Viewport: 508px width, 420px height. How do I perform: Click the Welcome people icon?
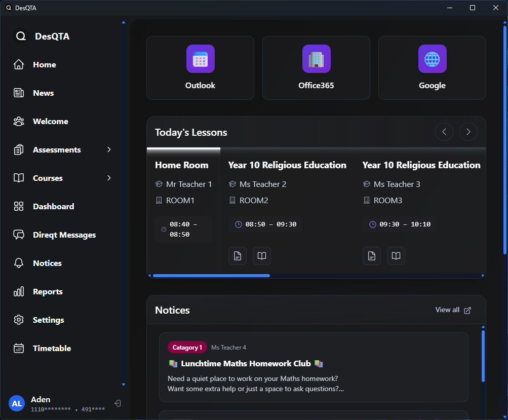(x=19, y=121)
